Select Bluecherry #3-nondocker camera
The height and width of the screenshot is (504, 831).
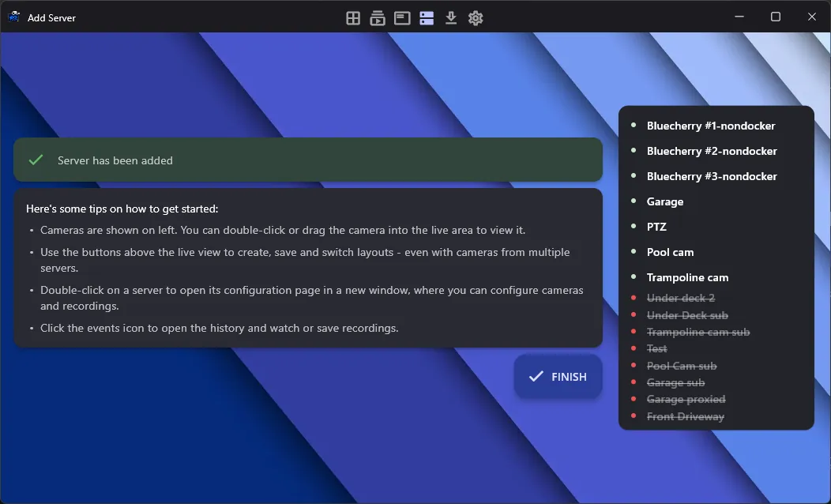click(x=712, y=176)
